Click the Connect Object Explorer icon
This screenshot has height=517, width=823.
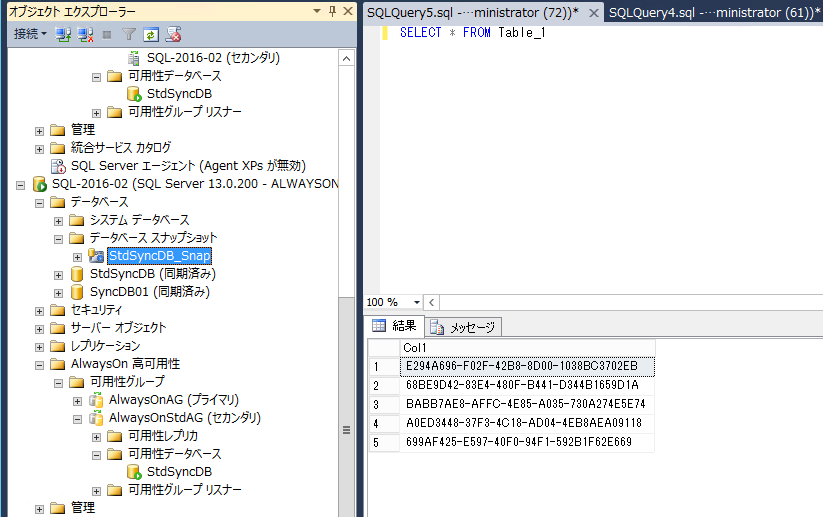tap(64, 35)
